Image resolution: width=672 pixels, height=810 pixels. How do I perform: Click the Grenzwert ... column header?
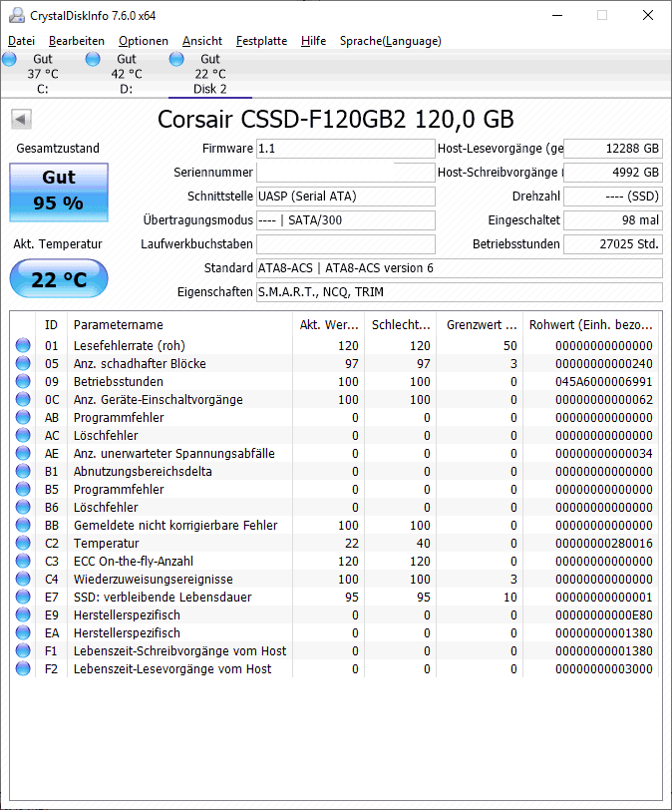point(480,325)
